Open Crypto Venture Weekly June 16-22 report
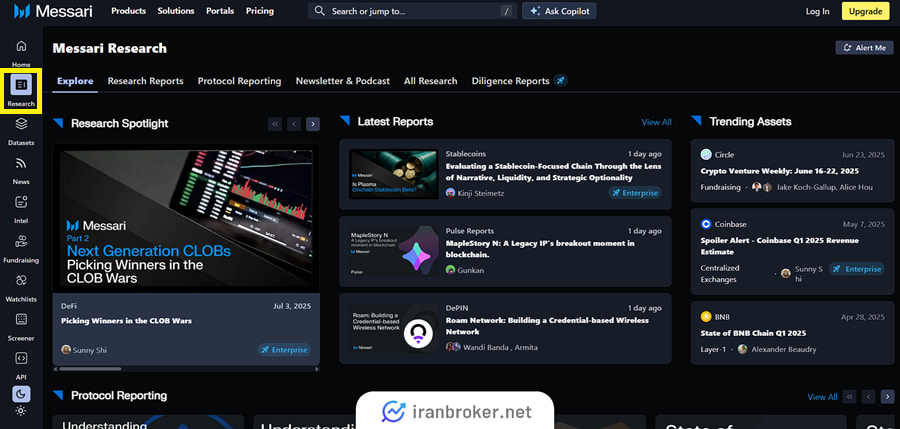 point(779,171)
